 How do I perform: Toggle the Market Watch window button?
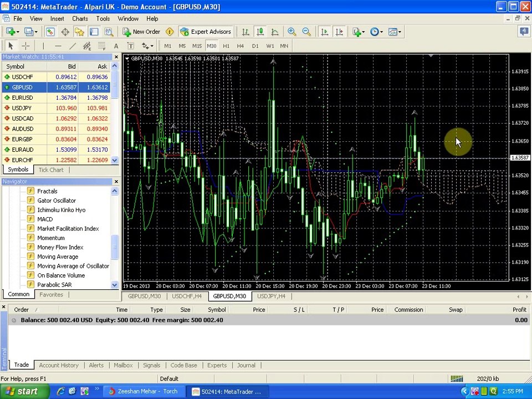pos(50,32)
